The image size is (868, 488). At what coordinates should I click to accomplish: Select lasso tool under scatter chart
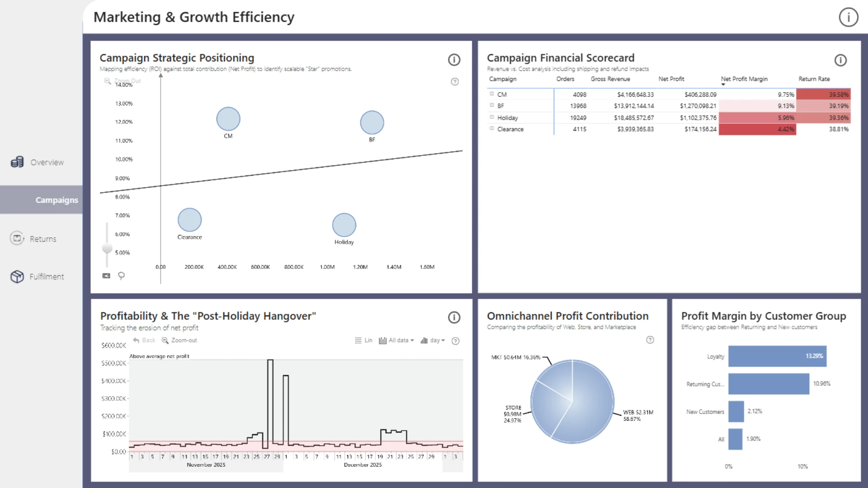[x=121, y=276]
